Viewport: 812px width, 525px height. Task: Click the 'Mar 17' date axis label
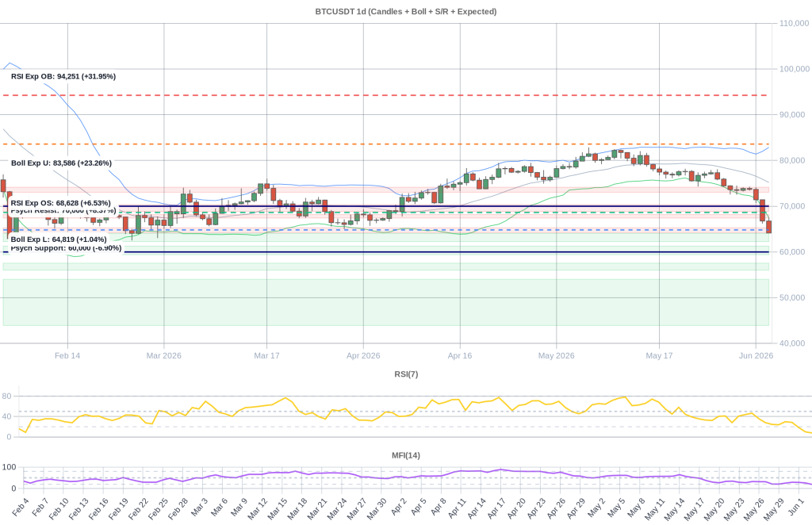tap(266, 356)
